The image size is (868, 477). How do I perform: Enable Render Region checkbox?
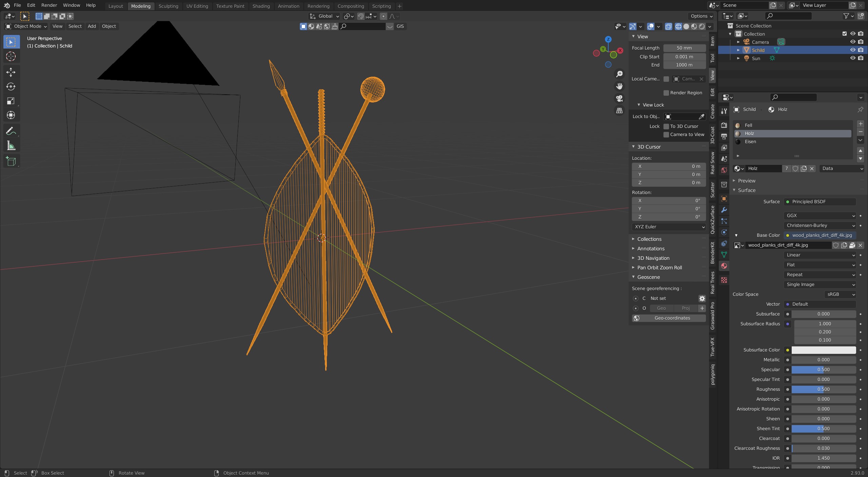(666, 93)
